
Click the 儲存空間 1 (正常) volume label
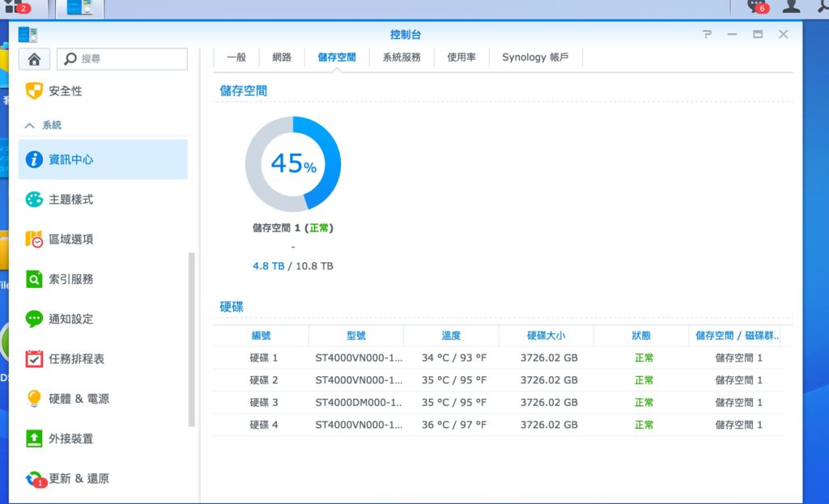pos(293,227)
